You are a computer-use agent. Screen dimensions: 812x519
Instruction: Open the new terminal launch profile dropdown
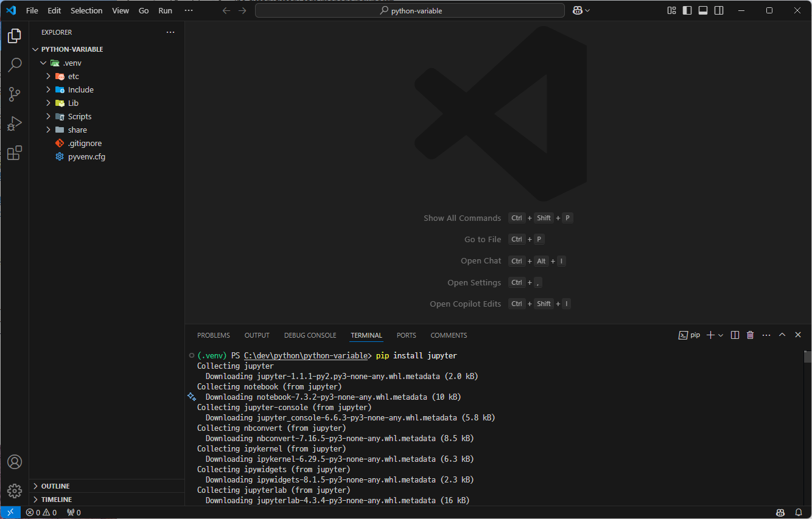pos(721,335)
